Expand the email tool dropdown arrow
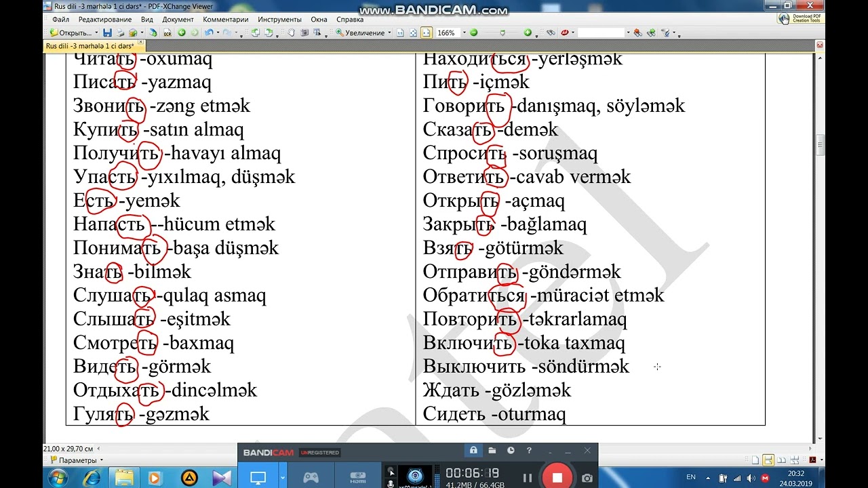The height and width of the screenshot is (488, 868). [x=142, y=33]
